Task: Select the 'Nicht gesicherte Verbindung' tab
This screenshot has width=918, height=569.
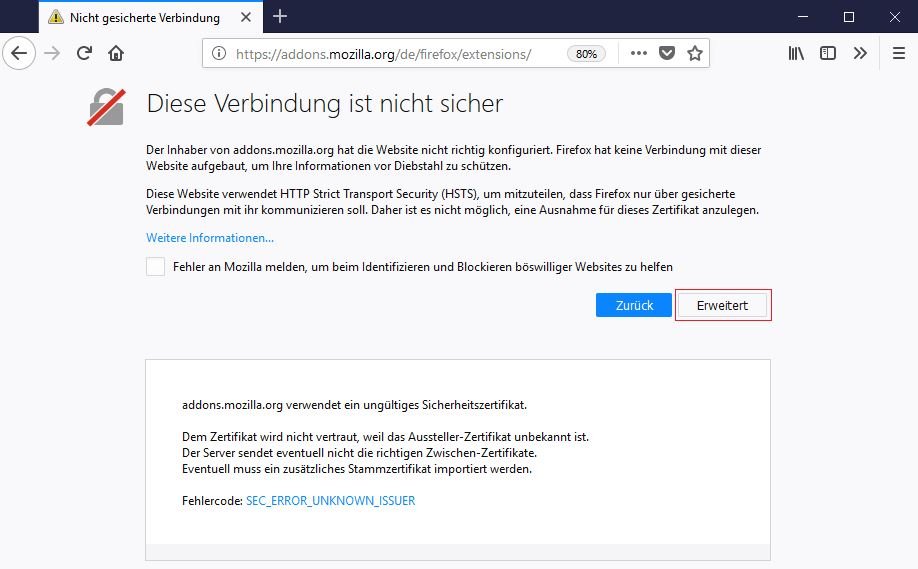Action: (151, 17)
